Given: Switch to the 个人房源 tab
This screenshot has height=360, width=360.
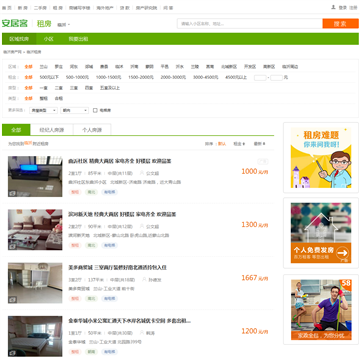Looking at the screenshot, I should [x=92, y=130].
